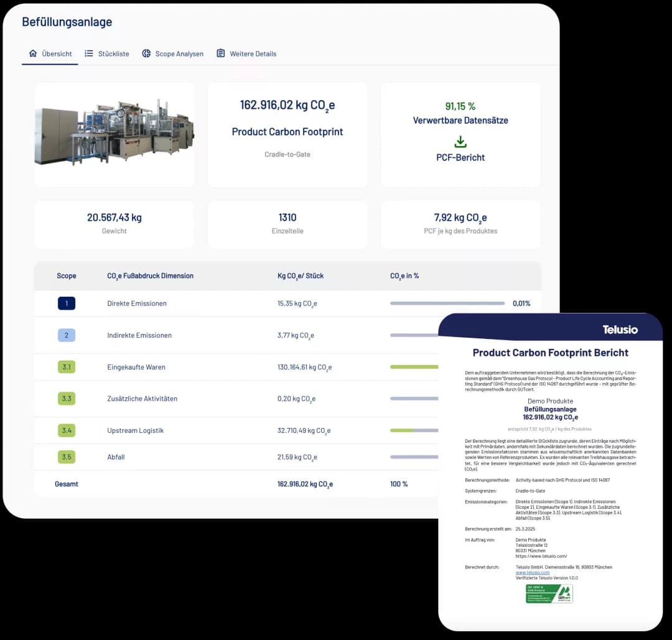Click the Befüllungsanlage machine image
The height and width of the screenshot is (640, 672).
[114, 132]
